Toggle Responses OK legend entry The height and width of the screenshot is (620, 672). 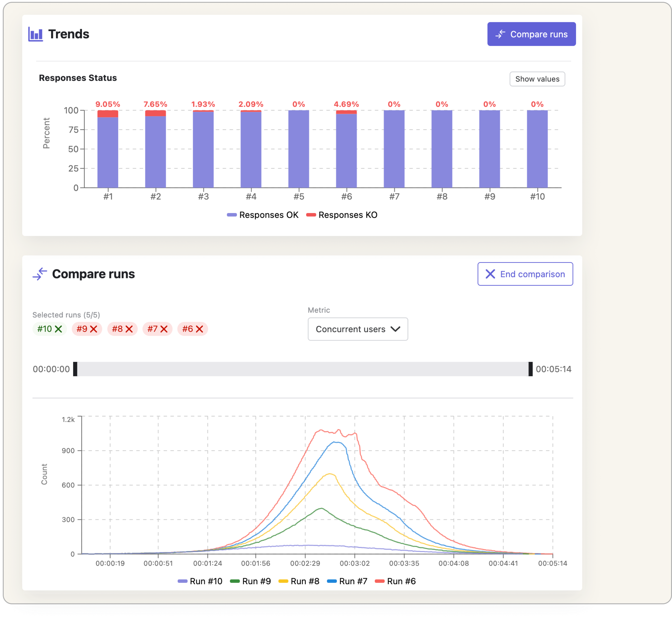[262, 215]
